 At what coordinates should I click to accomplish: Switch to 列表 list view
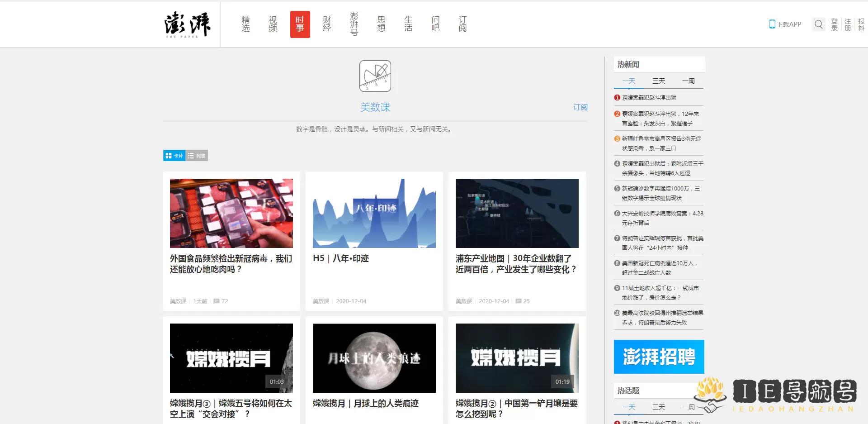(x=197, y=156)
